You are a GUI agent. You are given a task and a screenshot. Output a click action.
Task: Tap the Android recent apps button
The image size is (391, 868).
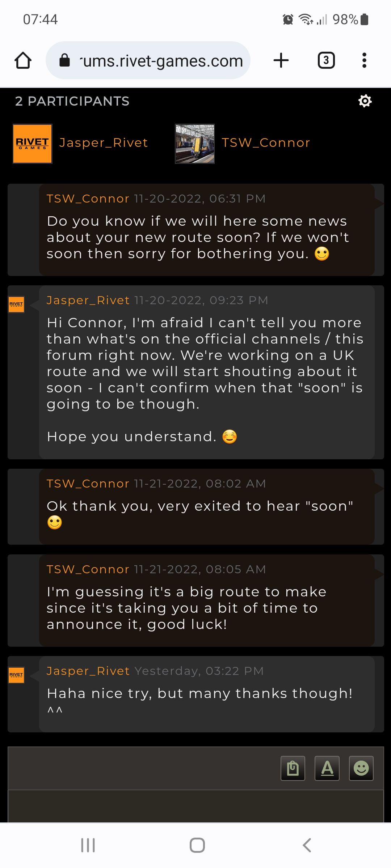[x=88, y=845]
